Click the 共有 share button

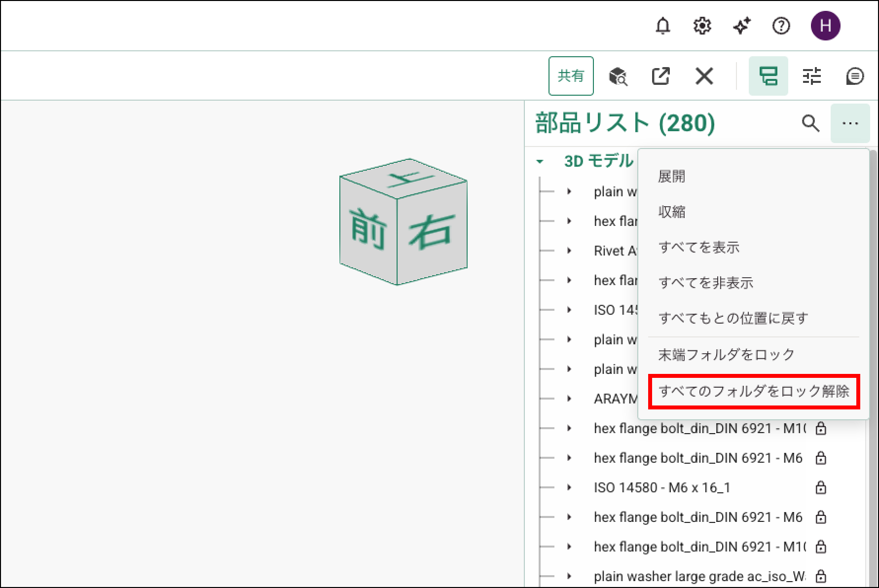[571, 76]
